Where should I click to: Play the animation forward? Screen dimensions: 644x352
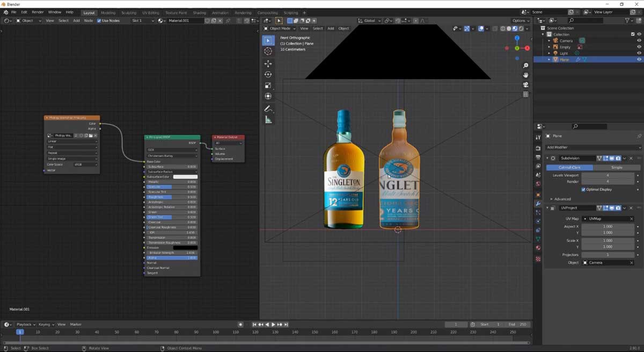tap(273, 325)
